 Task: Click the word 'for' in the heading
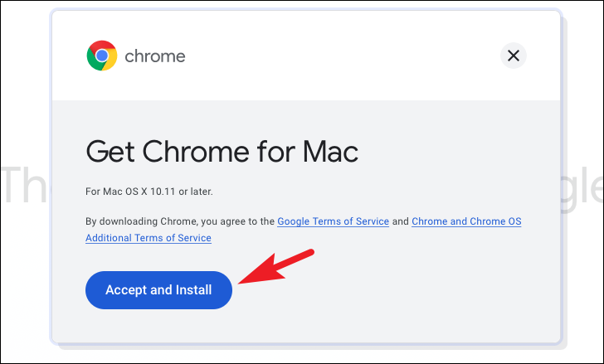[x=275, y=151]
